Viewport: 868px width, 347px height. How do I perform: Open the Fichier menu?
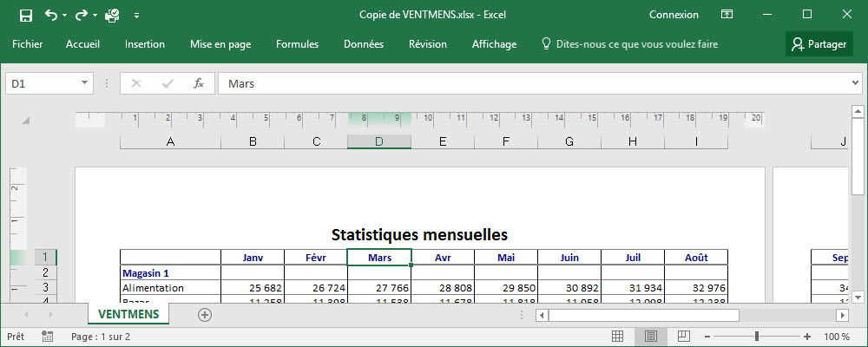(28, 44)
